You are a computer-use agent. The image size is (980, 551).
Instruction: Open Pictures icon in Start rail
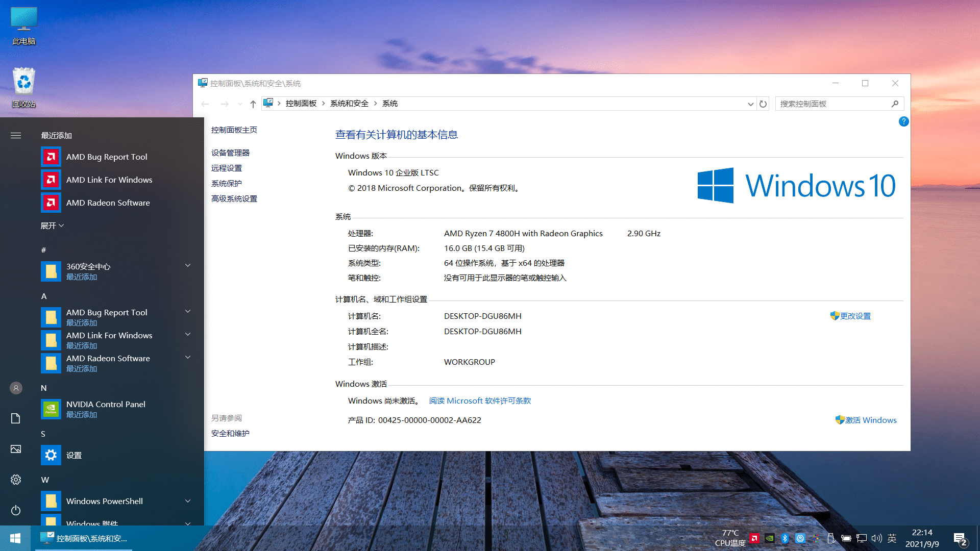(x=16, y=449)
